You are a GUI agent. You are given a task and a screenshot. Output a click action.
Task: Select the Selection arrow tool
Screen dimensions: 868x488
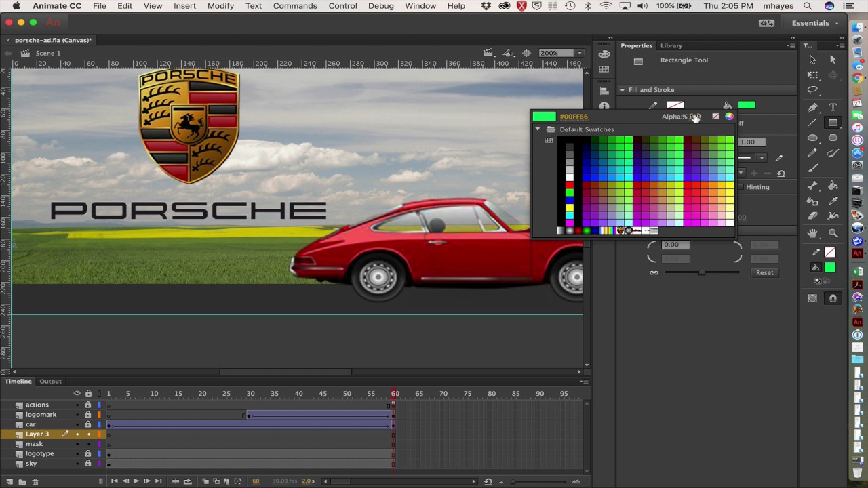click(x=812, y=60)
